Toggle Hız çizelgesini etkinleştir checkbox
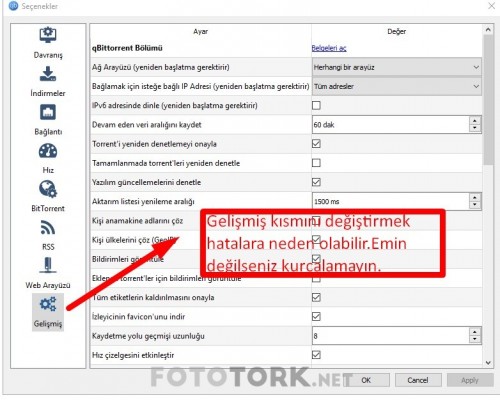The image size is (500, 400). 316,355
